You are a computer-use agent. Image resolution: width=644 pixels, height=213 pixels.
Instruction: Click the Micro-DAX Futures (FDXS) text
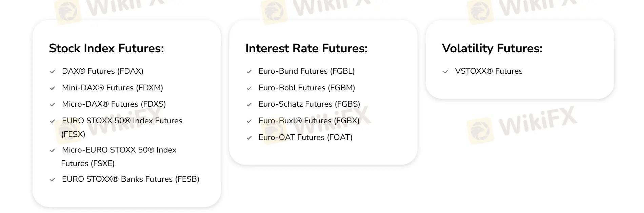pyautogui.click(x=114, y=104)
